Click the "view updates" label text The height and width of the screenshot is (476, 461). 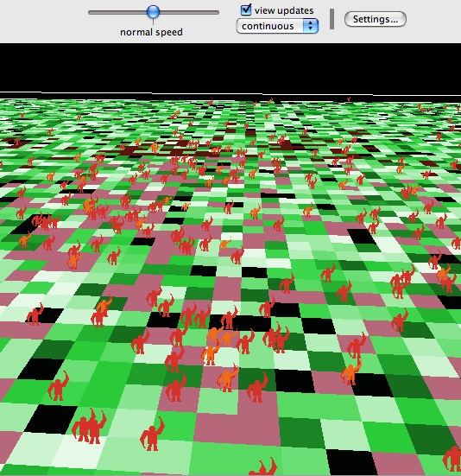284,10
